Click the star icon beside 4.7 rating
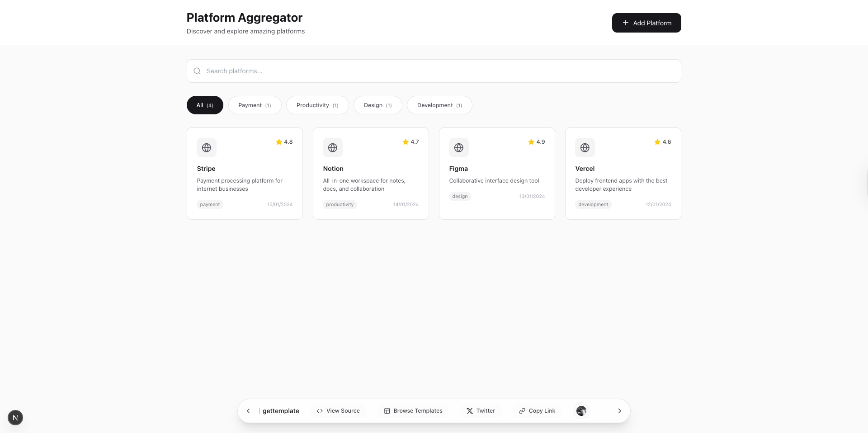 [406, 142]
